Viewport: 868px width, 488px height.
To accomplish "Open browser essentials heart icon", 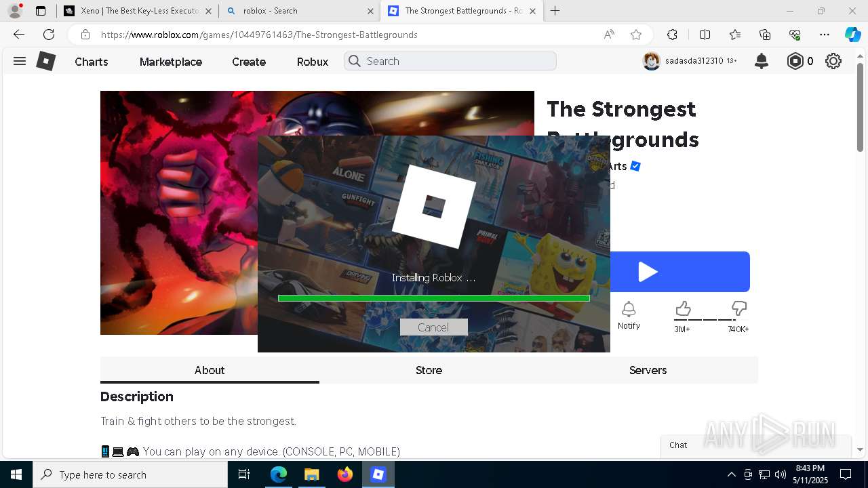I will click(795, 35).
